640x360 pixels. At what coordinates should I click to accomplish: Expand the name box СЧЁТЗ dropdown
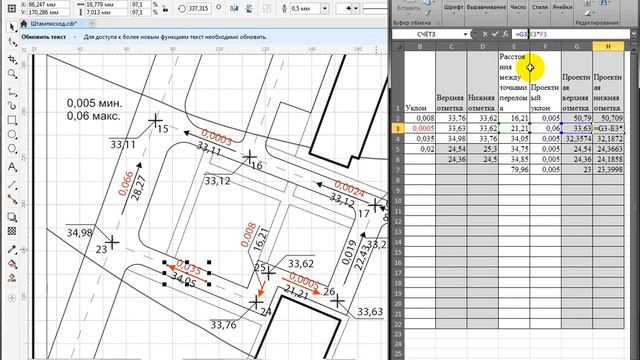pyautogui.click(x=465, y=34)
